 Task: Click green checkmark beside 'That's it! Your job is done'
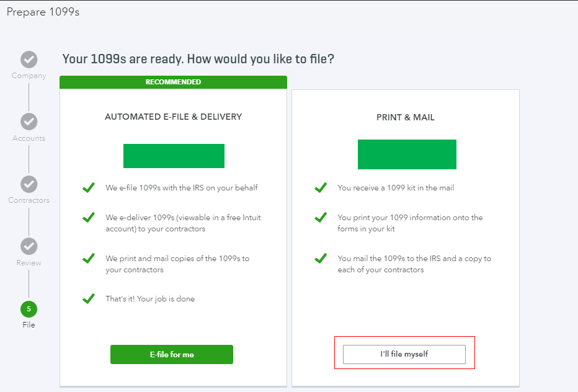(89, 299)
